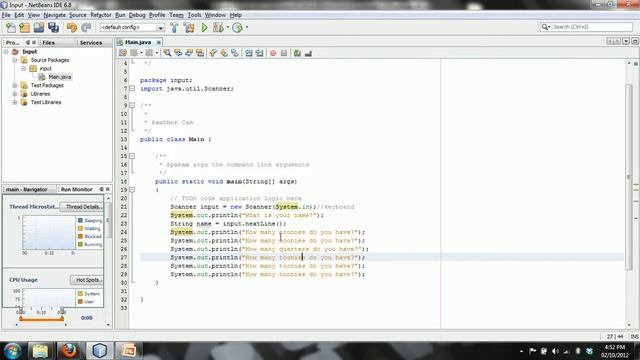Select the Run Monitor tab
This screenshot has width=640, height=360.
pyautogui.click(x=76, y=189)
